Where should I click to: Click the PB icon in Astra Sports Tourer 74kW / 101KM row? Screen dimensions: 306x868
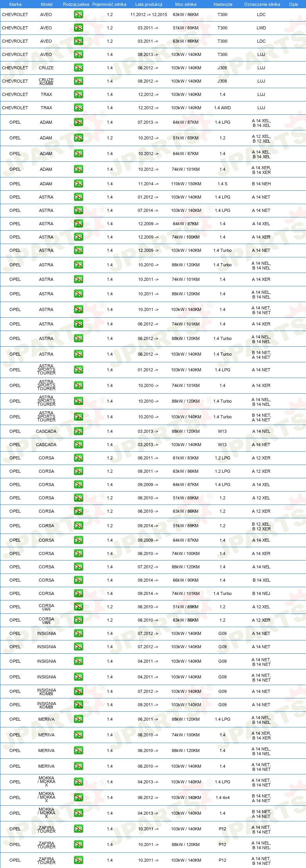click(x=78, y=385)
